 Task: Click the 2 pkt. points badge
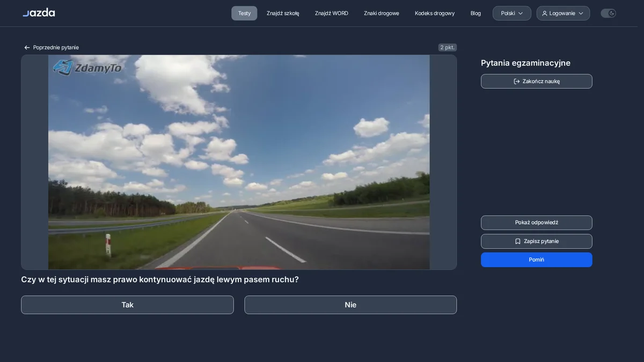click(x=448, y=48)
